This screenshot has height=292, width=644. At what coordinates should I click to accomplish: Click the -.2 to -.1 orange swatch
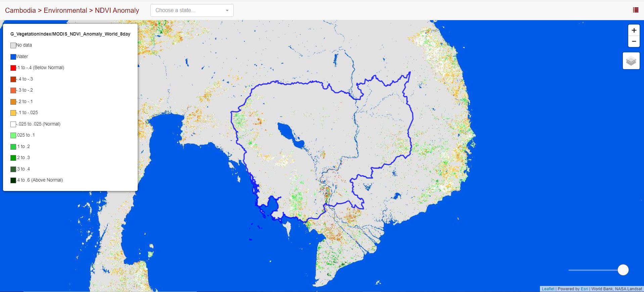point(13,102)
